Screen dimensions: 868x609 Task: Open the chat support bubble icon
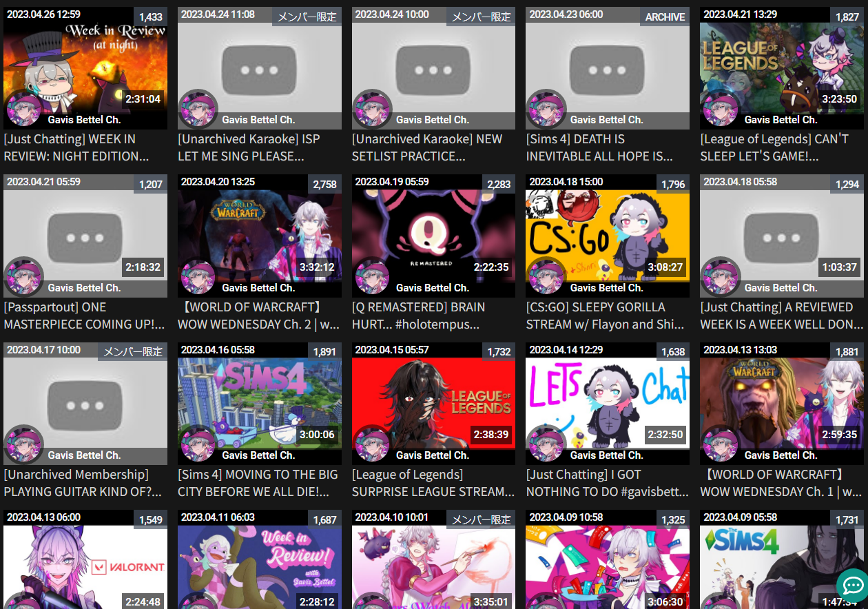(853, 585)
